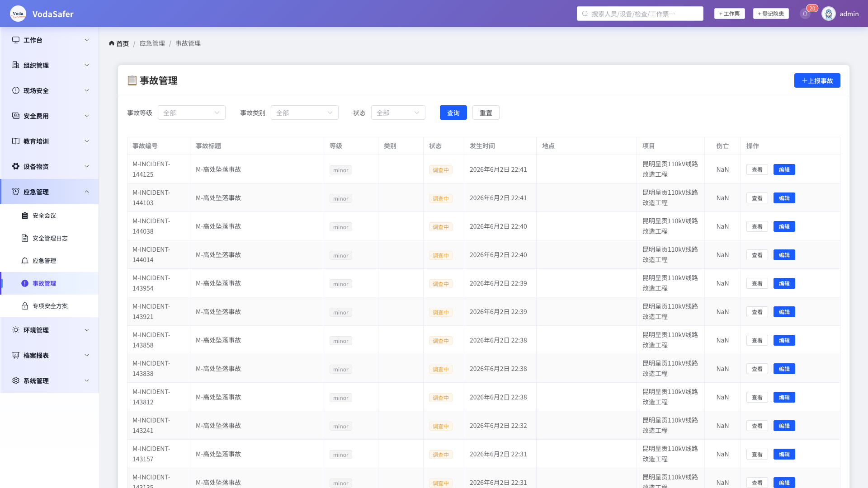Click the 教育培训 book icon
The height and width of the screenshot is (488, 868).
pos(16,141)
